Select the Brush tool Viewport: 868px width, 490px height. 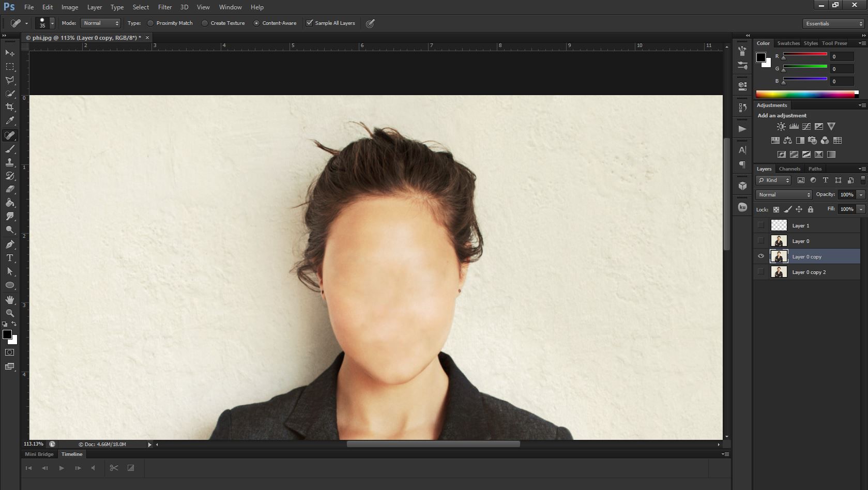tap(9, 149)
